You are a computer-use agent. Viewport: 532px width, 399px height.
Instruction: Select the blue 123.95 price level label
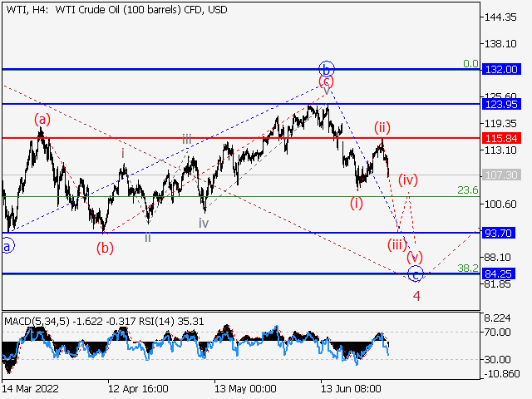pyautogui.click(x=501, y=104)
